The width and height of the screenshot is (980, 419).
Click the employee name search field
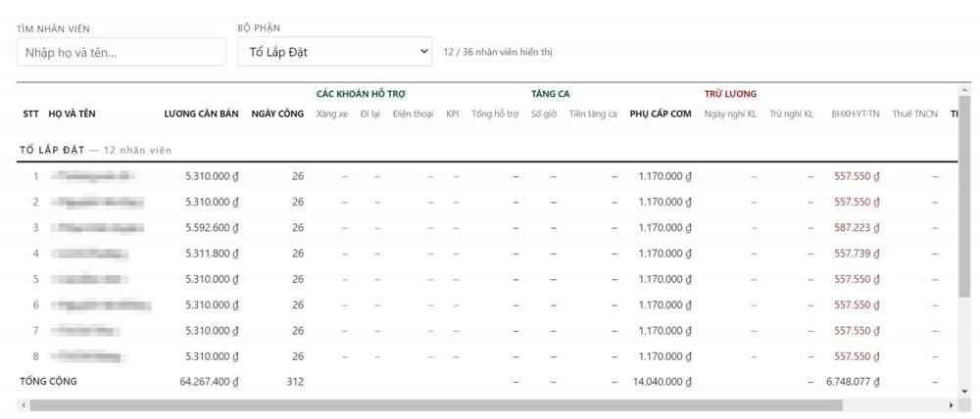[122, 52]
